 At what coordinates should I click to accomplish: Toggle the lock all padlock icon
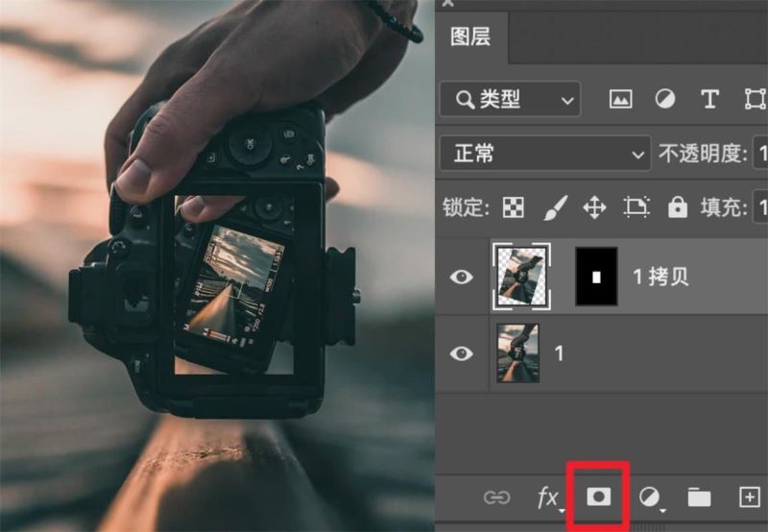[x=678, y=206]
